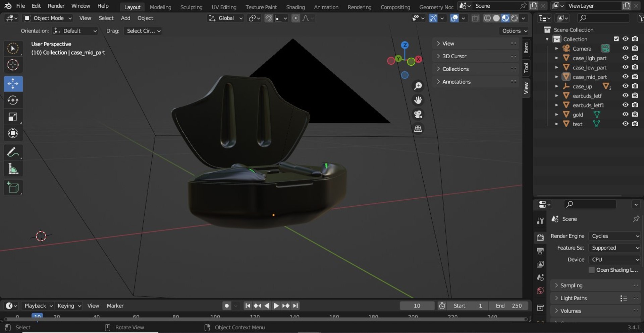This screenshot has height=333, width=644.
Task: Open Feature Set Supported dropdown
Action: tap(615, 248)
